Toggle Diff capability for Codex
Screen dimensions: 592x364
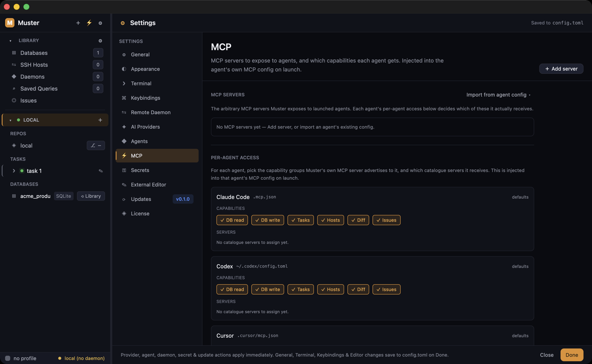click(x=358, y=289)
